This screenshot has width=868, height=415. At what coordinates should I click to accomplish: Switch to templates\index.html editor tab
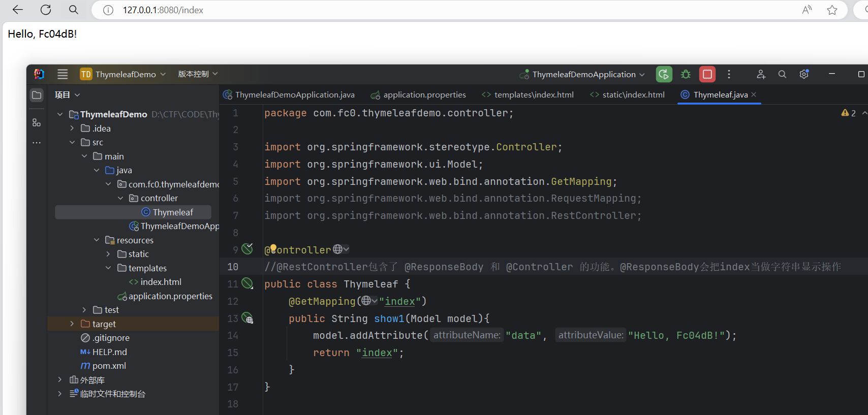[x=534, y=95]
